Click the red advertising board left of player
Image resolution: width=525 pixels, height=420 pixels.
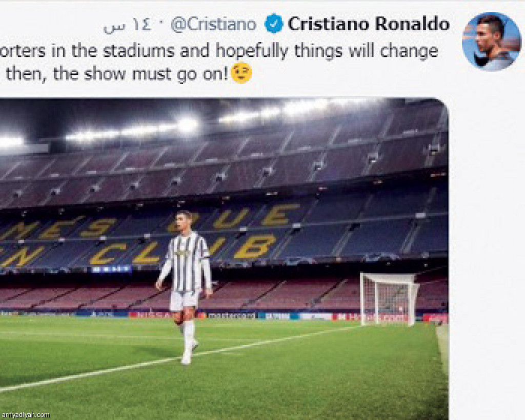150,315
